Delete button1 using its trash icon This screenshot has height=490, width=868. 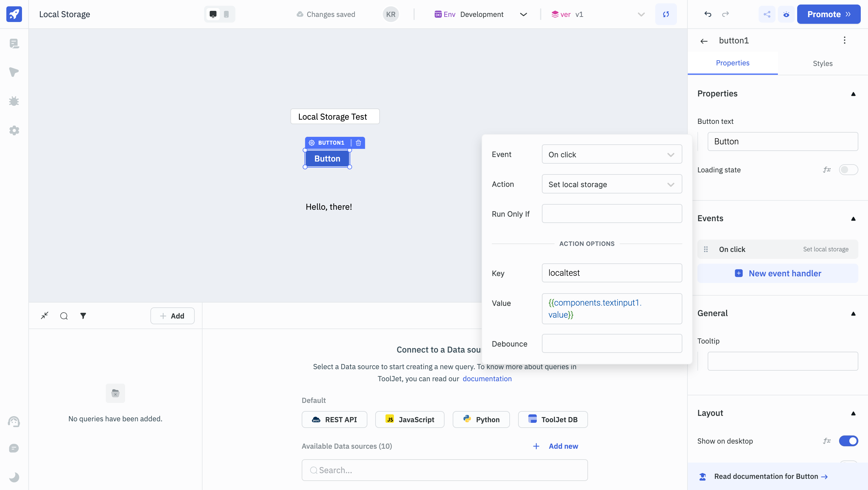358,143
